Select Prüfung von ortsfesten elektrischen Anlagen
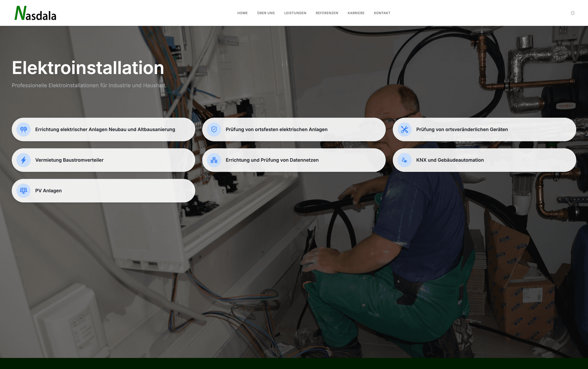Viewport: 588px width, 369px height. coord(276,130)
